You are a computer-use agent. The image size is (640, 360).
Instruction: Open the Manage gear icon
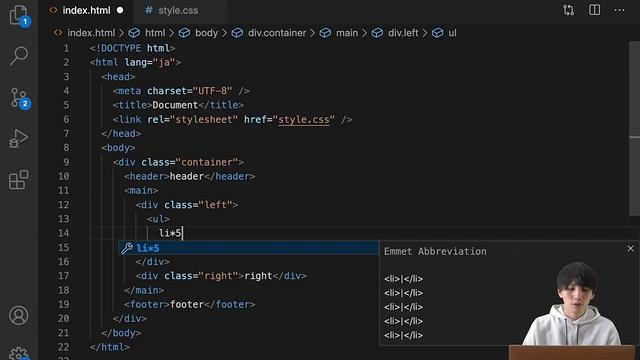pyautogui.click(x=19, y=353)
